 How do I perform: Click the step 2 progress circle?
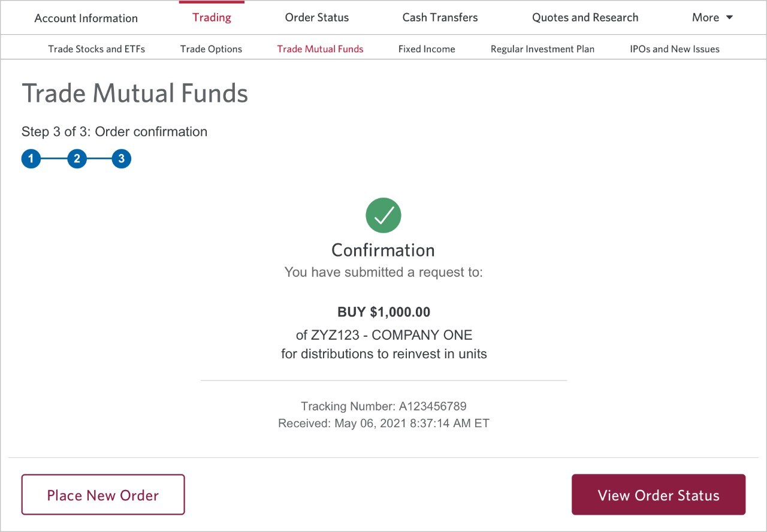coord(77,159)
